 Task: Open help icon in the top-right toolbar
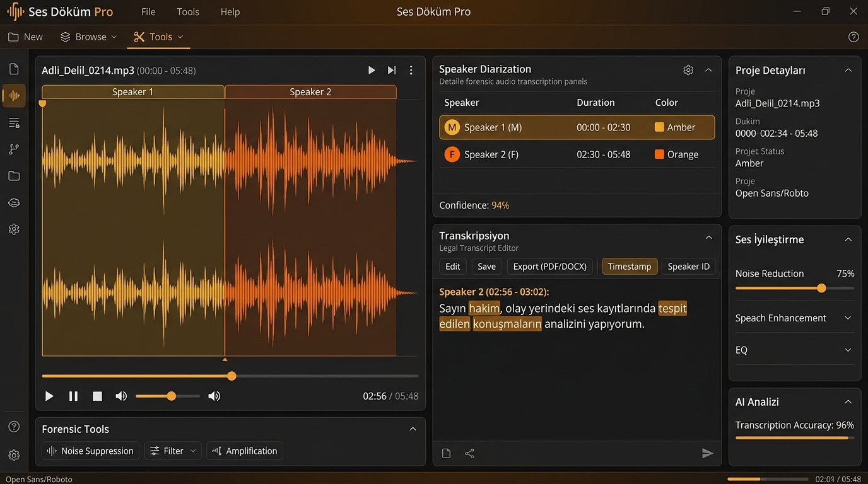click(853, 37)
